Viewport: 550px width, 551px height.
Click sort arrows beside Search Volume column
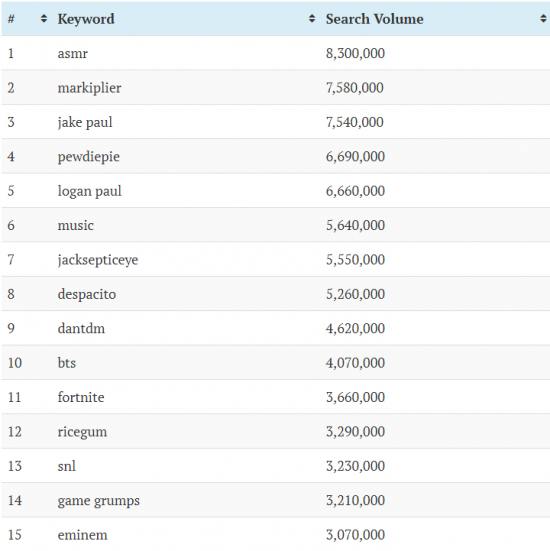point(543,19)
